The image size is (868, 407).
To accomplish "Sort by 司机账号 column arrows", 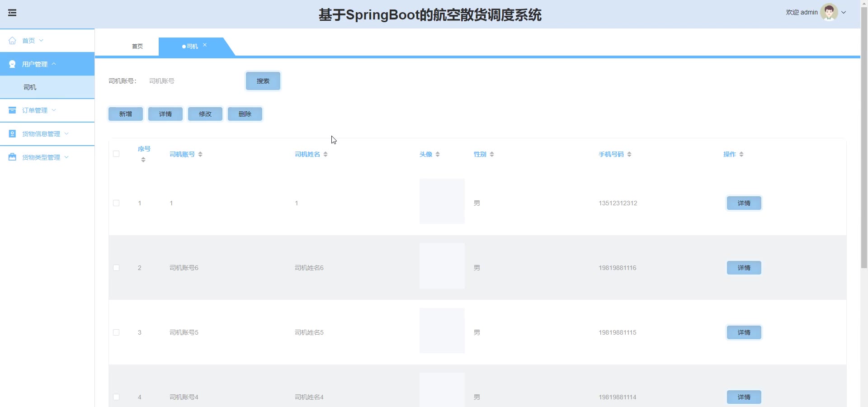I will [x=200, y=155].
